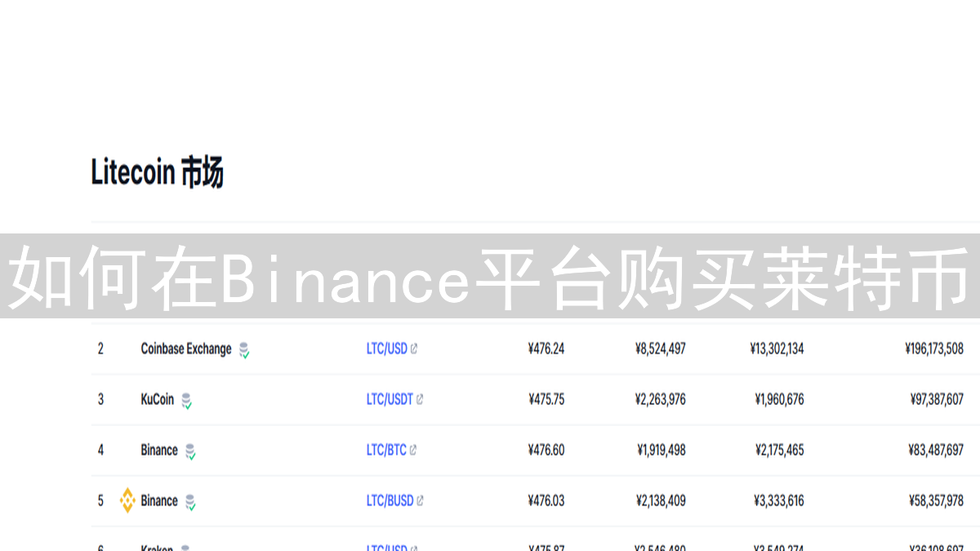
Task: Click external-link icon next to LTC/BUSD
Action: [420, 500]
